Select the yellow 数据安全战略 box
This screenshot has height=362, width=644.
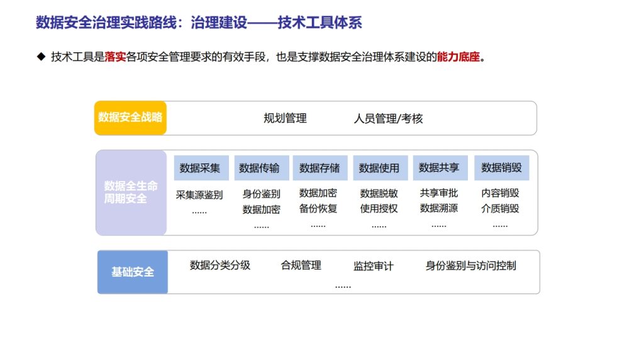point(130,118)
